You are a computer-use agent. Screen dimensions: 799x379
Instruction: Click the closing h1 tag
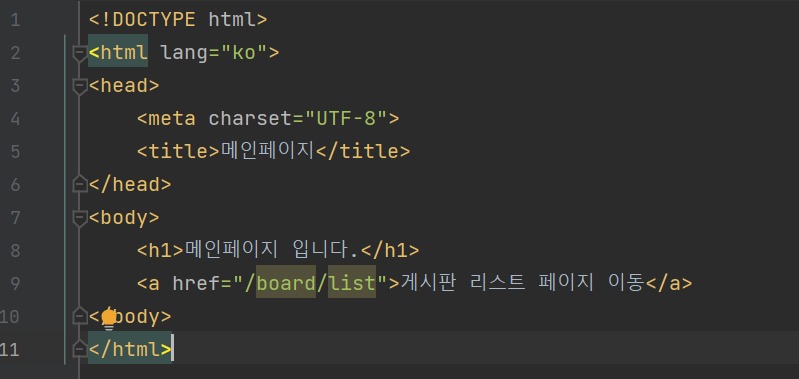pos(390,250)
